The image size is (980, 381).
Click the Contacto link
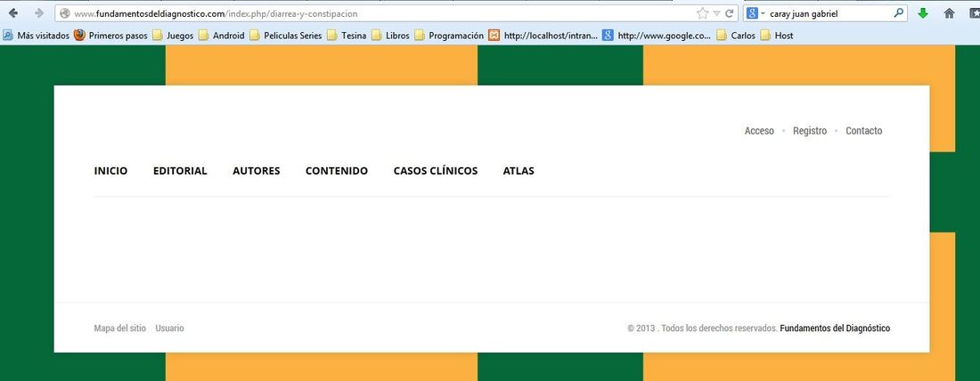coord(864,131)
